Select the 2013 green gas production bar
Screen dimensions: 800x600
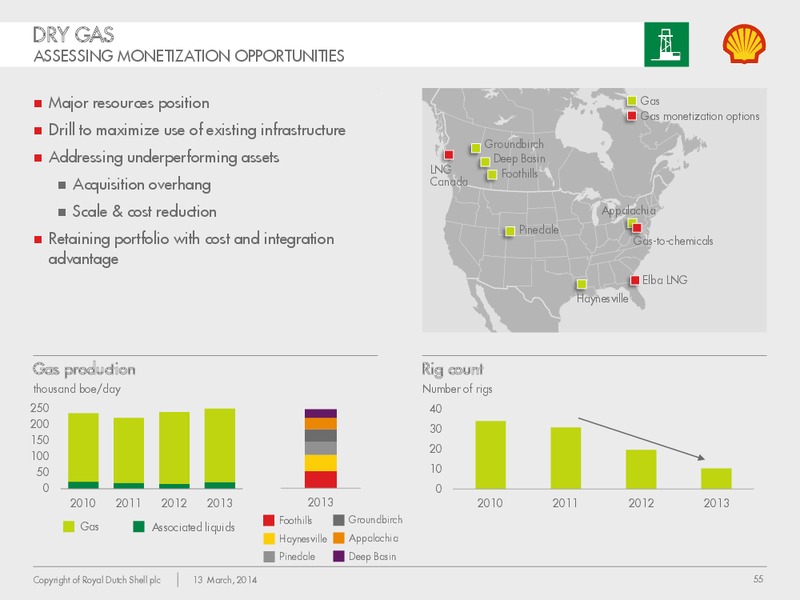click(220, 445)
